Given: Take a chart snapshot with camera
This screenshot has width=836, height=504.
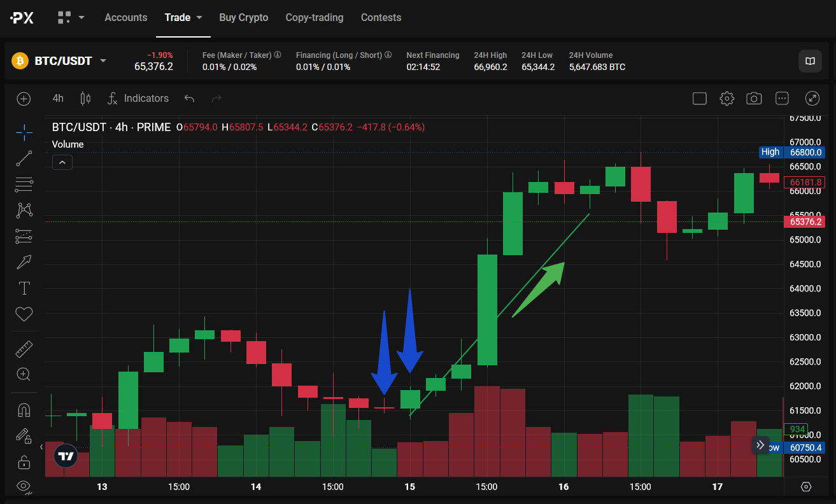Looking at the screenshot, I should [754, 98].
